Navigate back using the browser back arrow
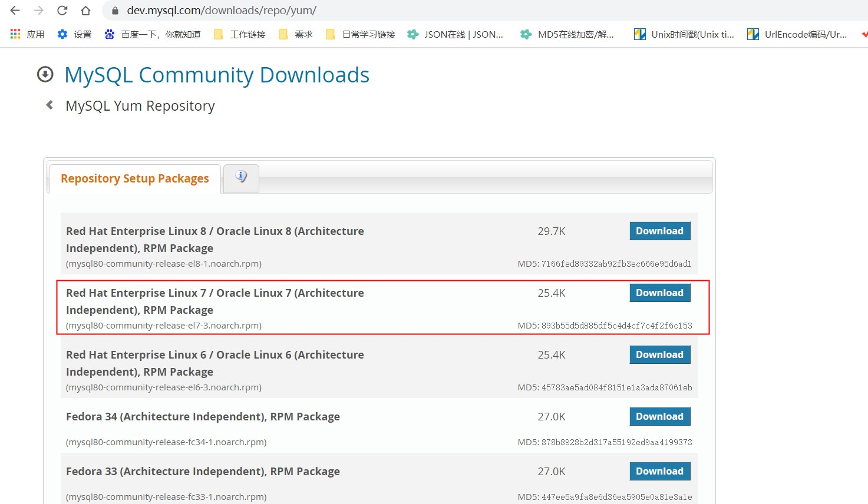This screenshot has height=504, width=868. coord(14,10)
